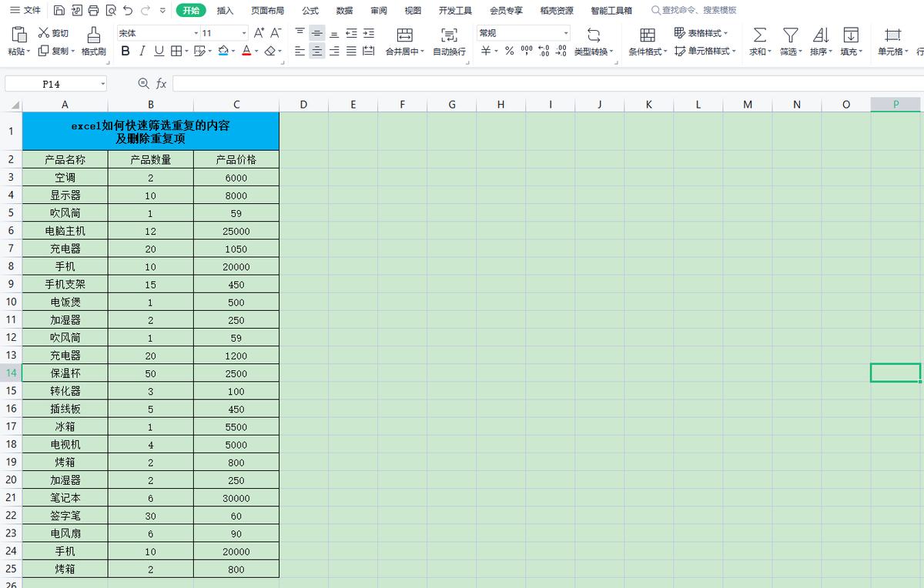
Task: Click the Save icon in quick access toolbar
Action: point(59,11)
